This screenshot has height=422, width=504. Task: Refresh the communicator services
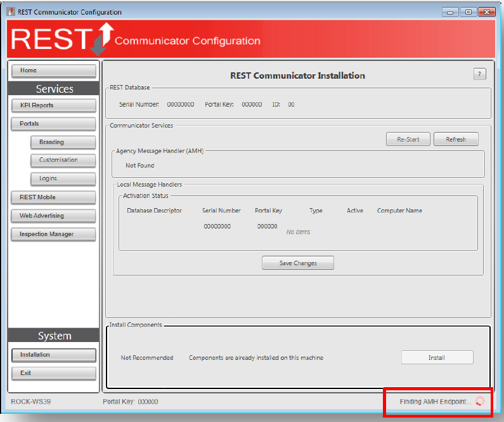pos(456,139)
